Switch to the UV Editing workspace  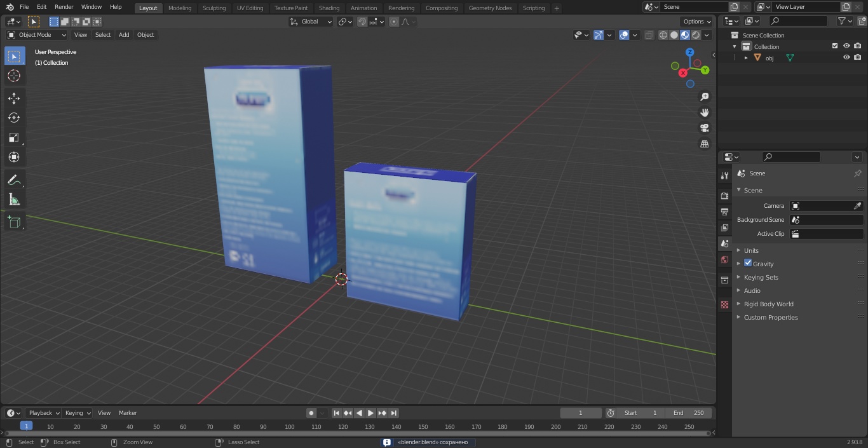tap(250, 8)
